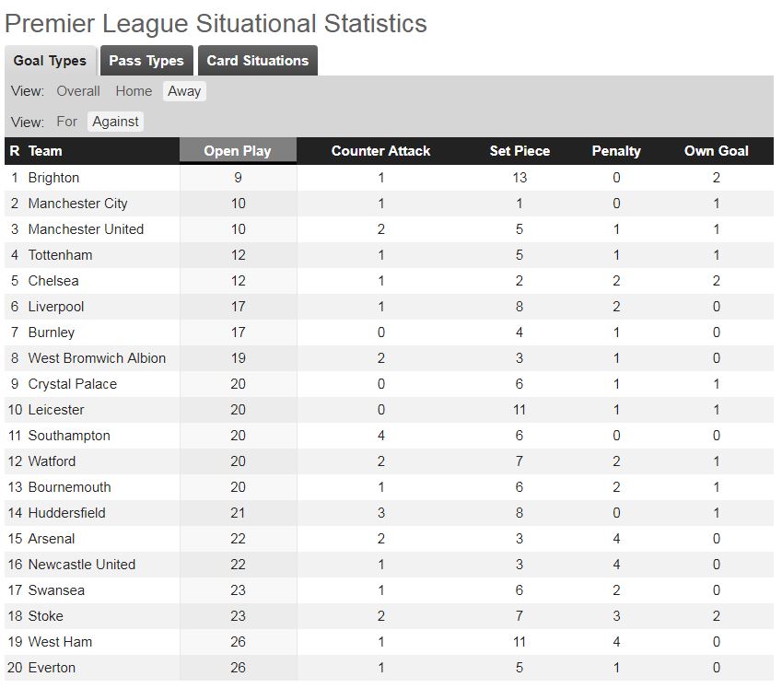
Task: Open Everton team page
Action: (52, 668)
